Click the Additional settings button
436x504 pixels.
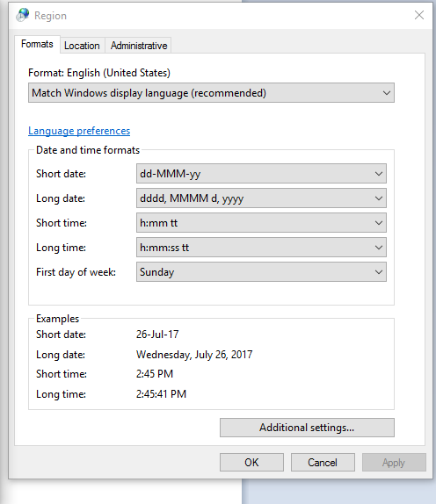307,428
